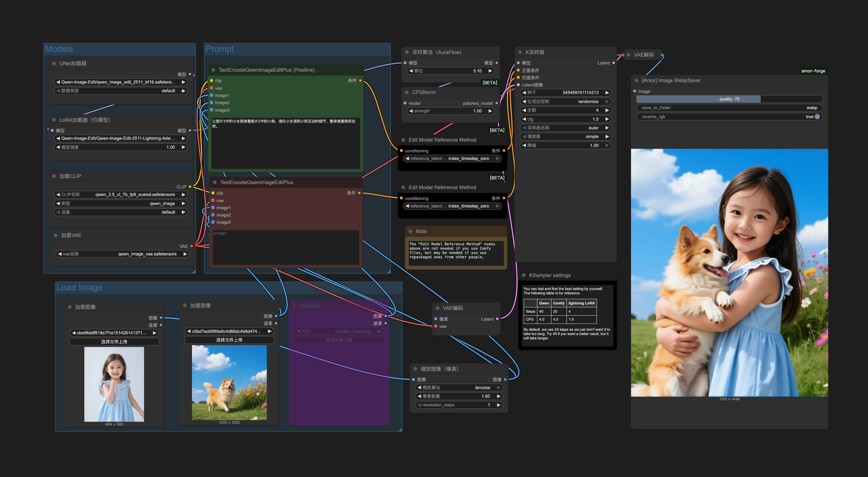Click the left arrow to decrease cfg value
The width and height of the screenshot is (868, 477).
click(524, 119)
